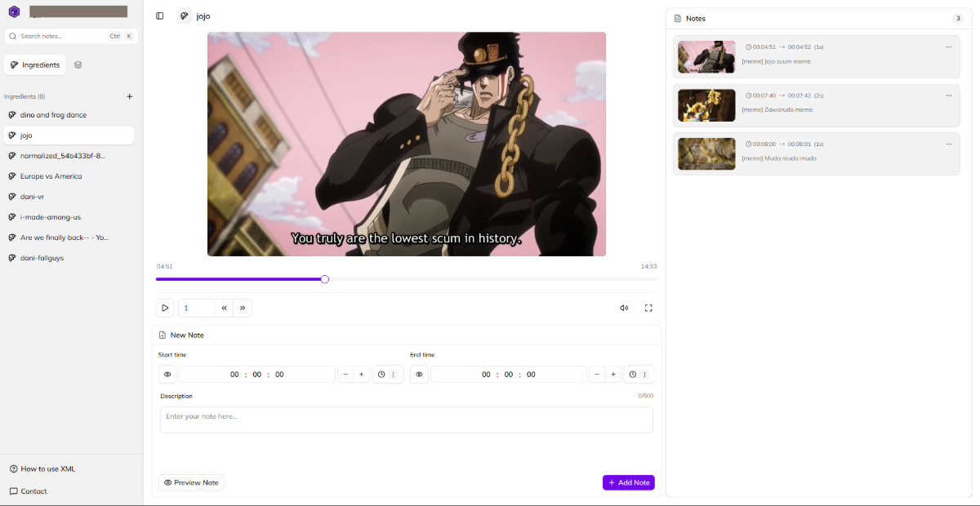Image resolution: width=980 pixels, height=506 pixels.
Task: Open the Contact link
Action: (29, 491)
